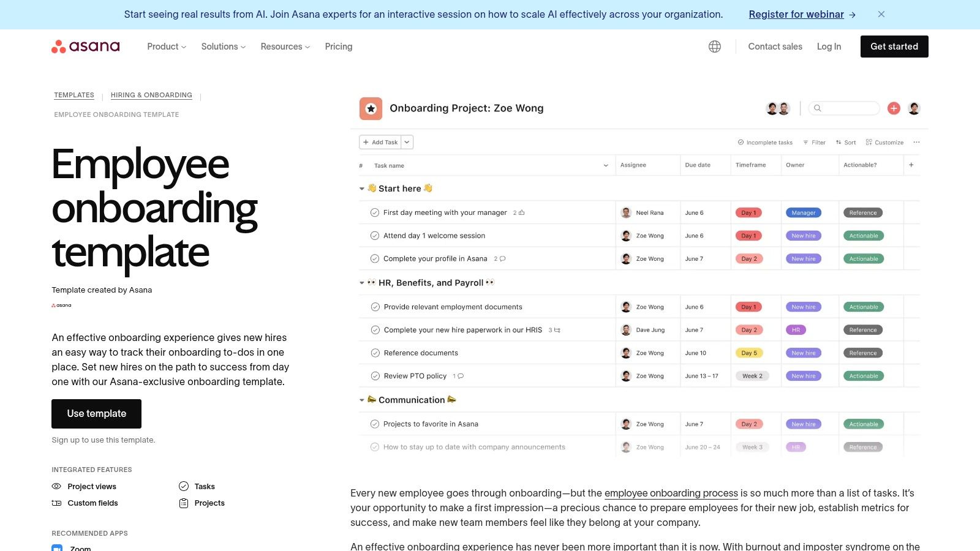
Task: Mark First day meeting with your manager complete
Action: pyautogui.click(x=375, y=212)
